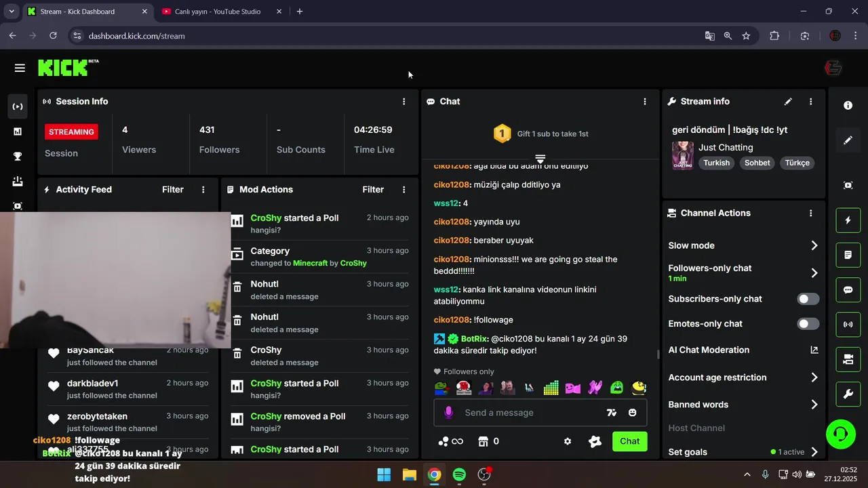Click the star-shaped icon beside Chat button

pyautogui.click(x=595, y=441)
